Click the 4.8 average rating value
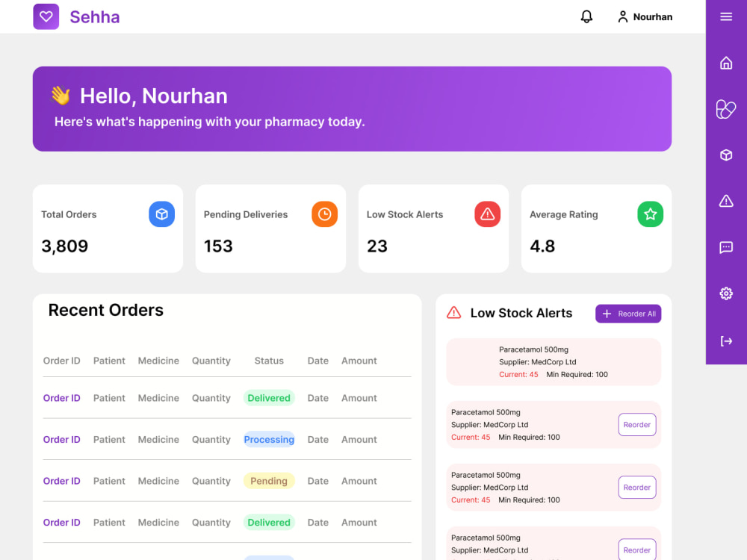Screen dimensions: 747x560 tap(542, 246)
